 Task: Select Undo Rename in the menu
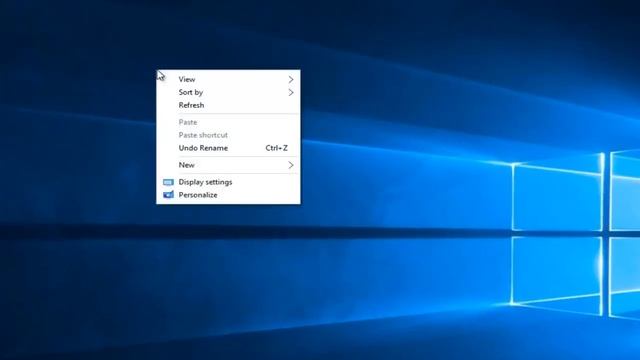click(x=228, y=148)
